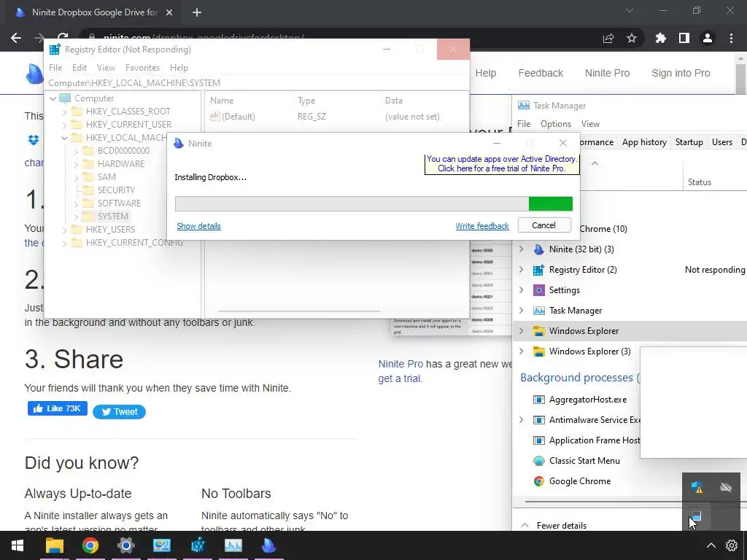Open the Settings gear app on the taskbar
Screen dimensions: 747x560
(x=125, y=545)
